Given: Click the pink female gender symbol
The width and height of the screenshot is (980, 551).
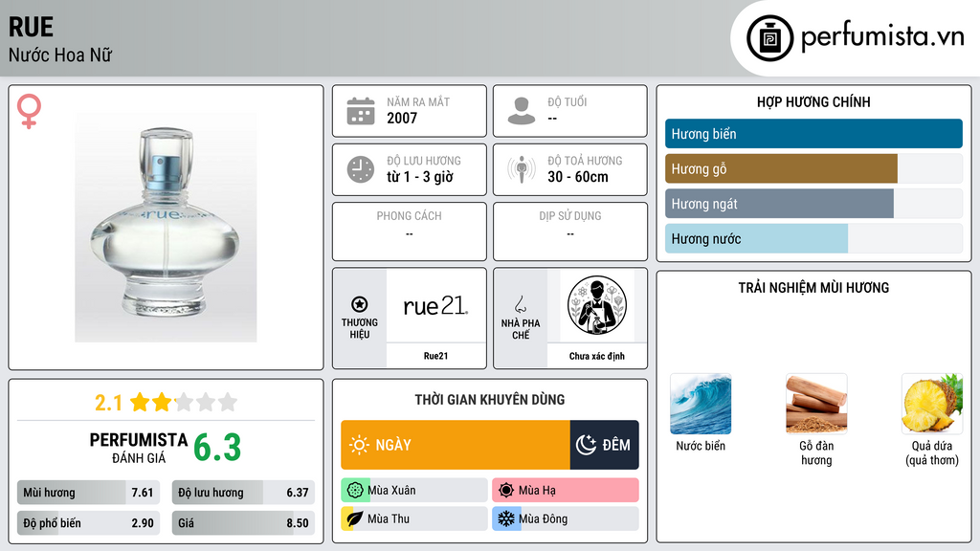Looking at the screenshot, I should [x=29, y=111].
